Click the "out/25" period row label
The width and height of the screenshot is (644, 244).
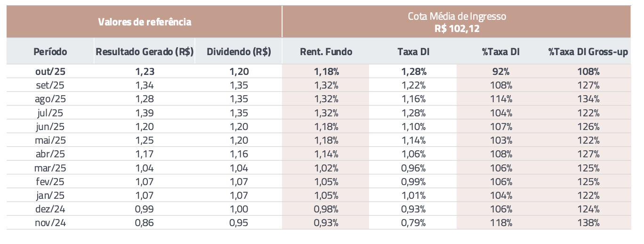50,72
